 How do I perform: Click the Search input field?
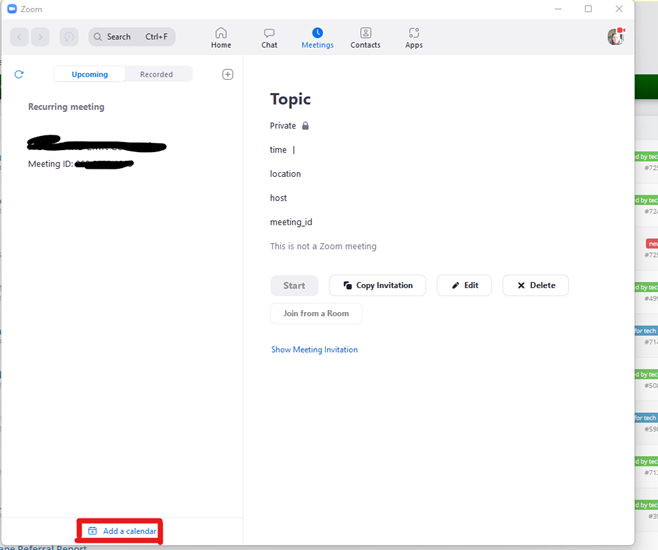tap(132, 37)
